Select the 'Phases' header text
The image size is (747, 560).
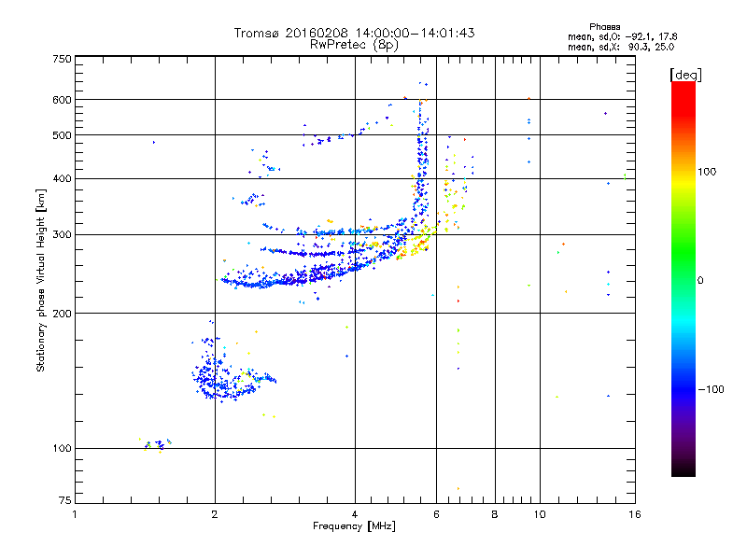(x=604, y=27)
